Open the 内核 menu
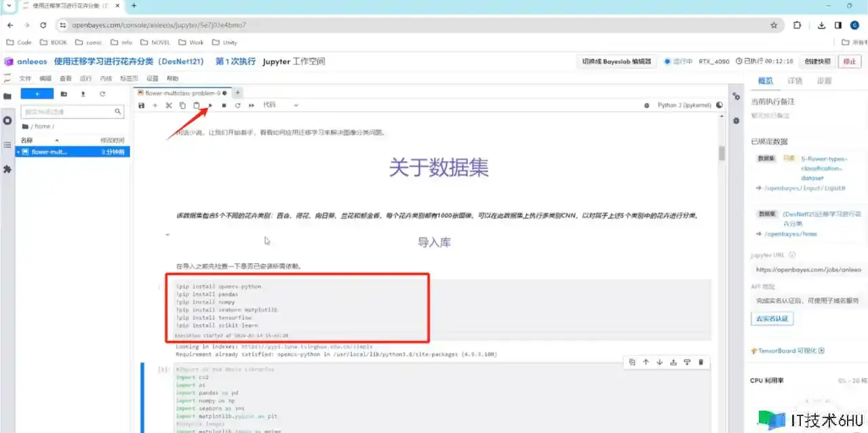868x433 pixels. coord(106,79)
